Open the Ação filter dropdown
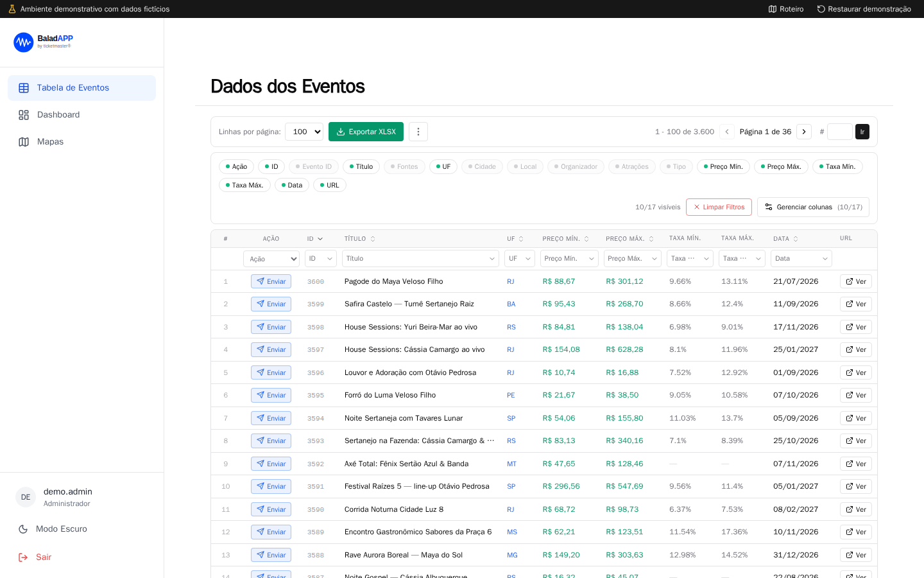The height and width of the screenshot is (578, 924). pos(271,259)
